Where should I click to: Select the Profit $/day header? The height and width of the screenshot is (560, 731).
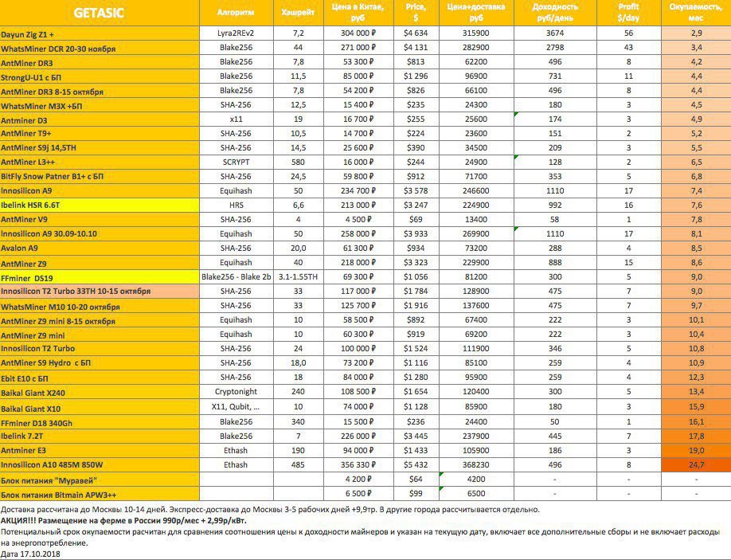[628, 13]
